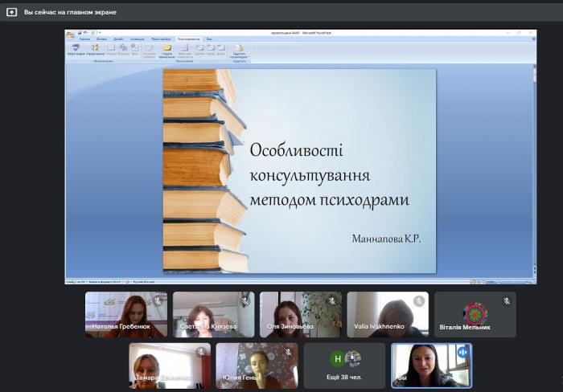The height and width of the screenshot is (392, 563).
Task: Click the next-slide arrows at the scrollbar bottom
Action: 535,272
